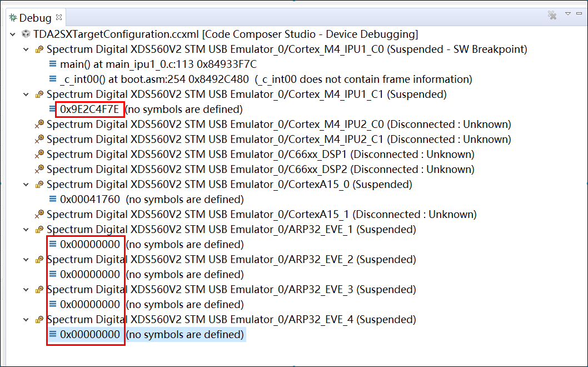This screenshot has height=367, width=588.
Task: Collapse the Cortex_M4_IPU1_C1 tree node
Action: click(26, 94)
